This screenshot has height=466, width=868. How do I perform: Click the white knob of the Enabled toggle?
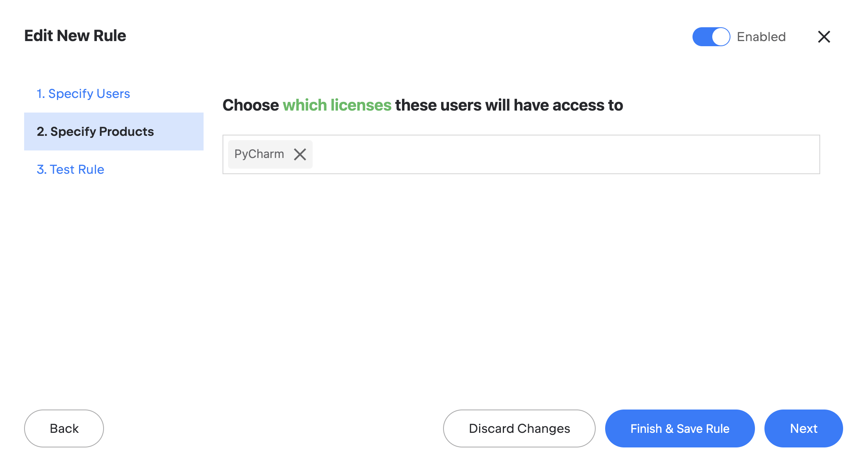pyautogui.click(x=721, y=37)
